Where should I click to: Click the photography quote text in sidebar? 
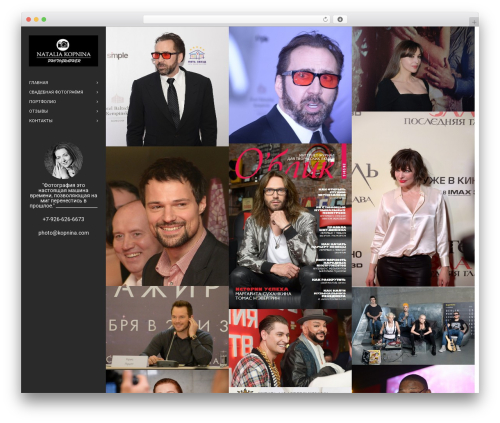(x=63, y=195)
